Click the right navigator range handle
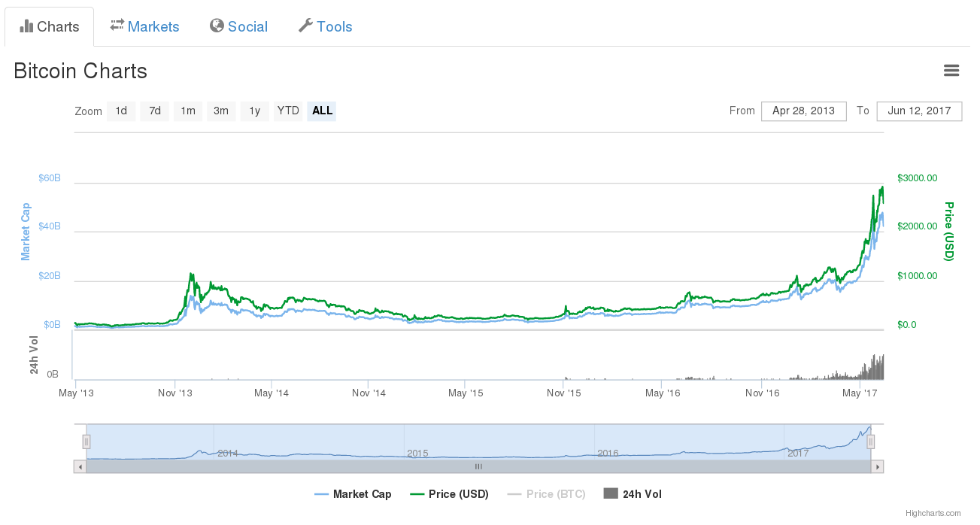 870,442
